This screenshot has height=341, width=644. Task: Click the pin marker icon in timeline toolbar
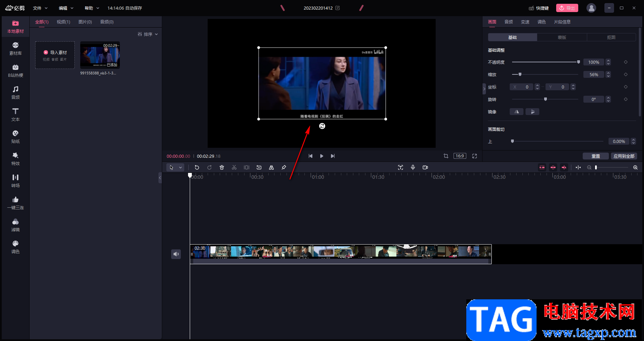284,167
